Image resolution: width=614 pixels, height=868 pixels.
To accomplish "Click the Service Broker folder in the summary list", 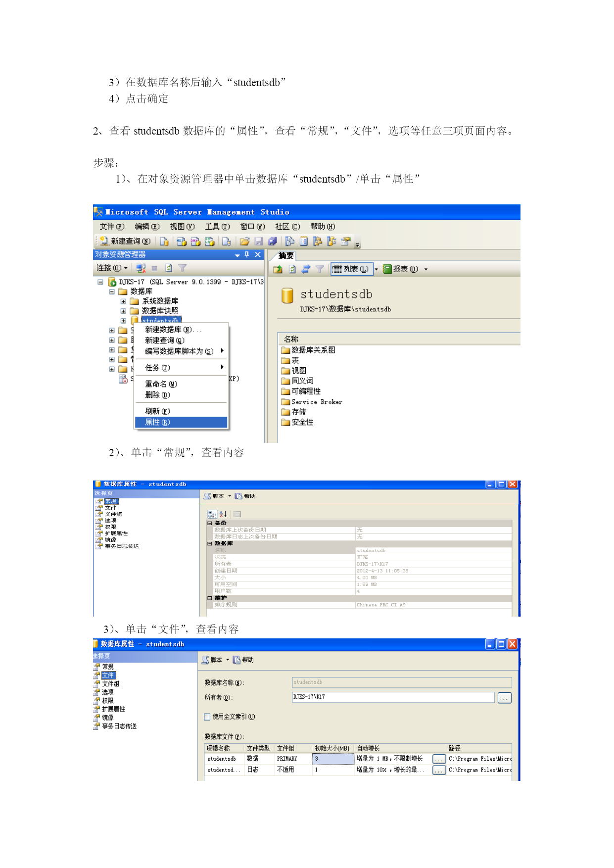I will click(x=312, y=402).
